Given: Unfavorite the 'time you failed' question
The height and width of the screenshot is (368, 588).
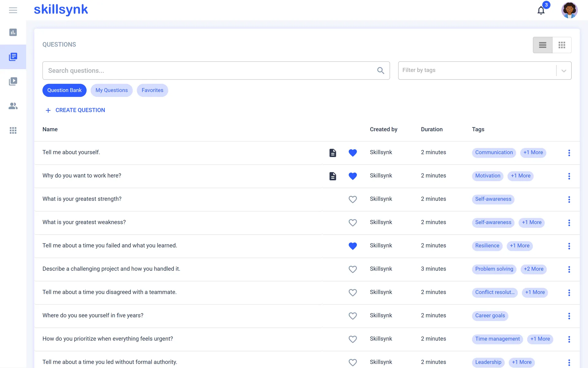Looking at the screenshot, I should pos(353,246).
